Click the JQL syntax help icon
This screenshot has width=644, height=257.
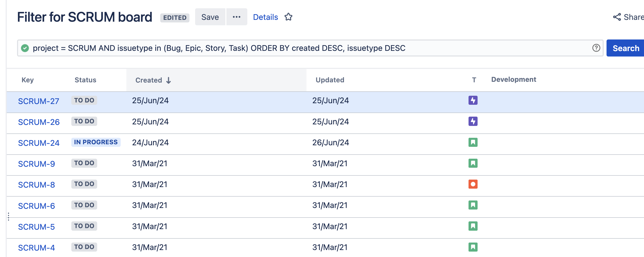(x=596, y=48)
